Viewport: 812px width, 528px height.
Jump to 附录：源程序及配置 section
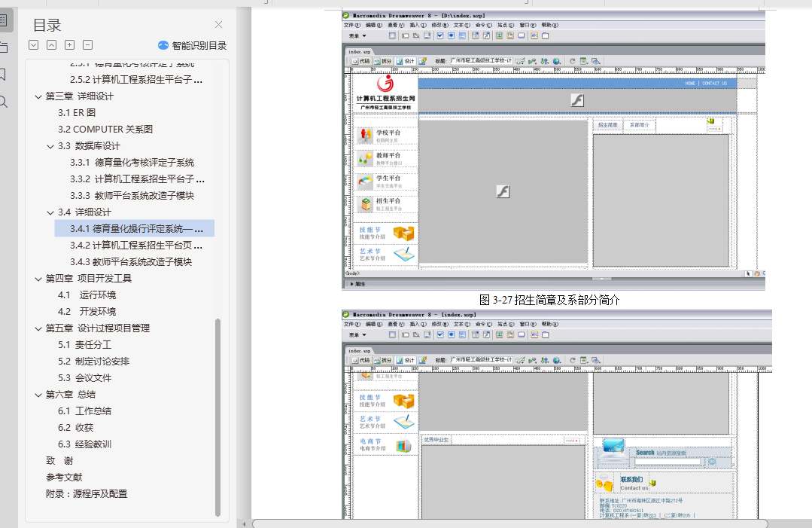pos(87,494)
